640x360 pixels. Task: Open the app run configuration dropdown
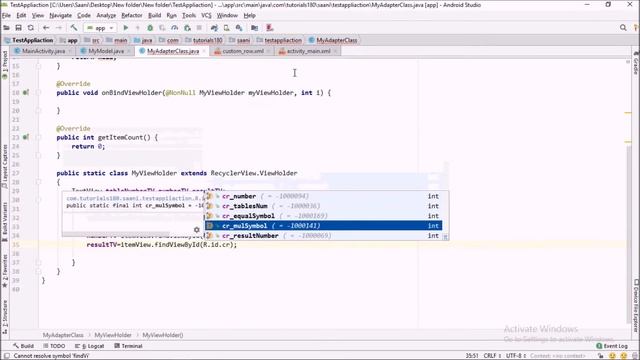100,28
